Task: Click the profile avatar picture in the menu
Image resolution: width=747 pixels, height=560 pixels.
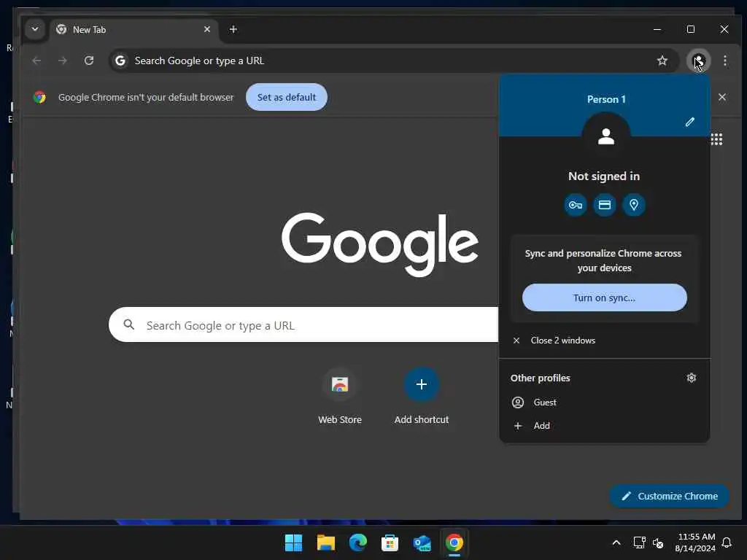Action: [x=606, y=136]
